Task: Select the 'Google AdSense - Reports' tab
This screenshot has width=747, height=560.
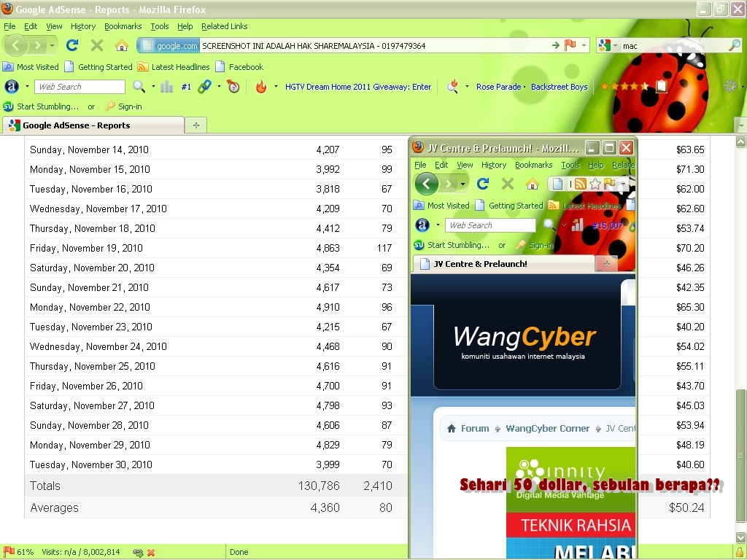Action: (x=93, y=125)
